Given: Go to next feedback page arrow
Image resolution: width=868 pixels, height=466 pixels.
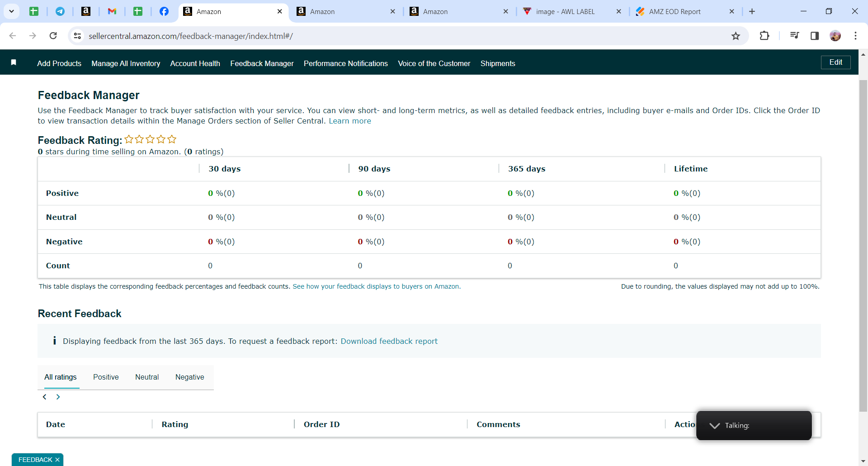Looking at the screenshot, I should [58, 397].
